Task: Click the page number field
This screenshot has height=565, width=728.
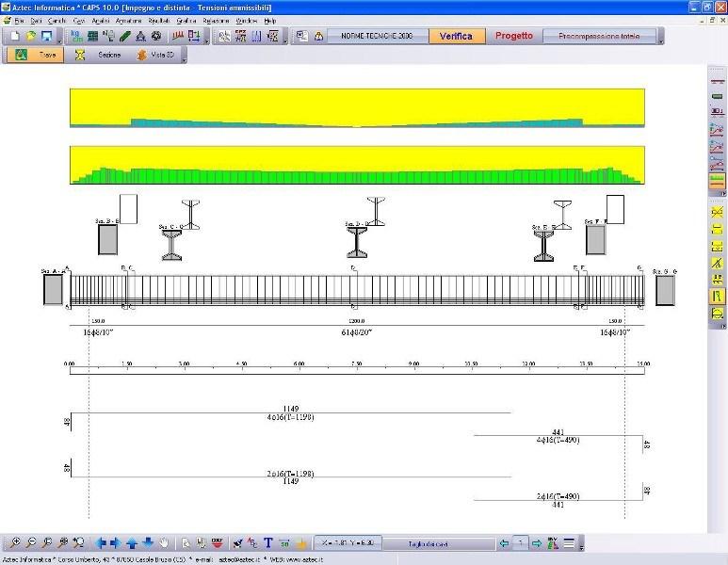Action: 519,543
